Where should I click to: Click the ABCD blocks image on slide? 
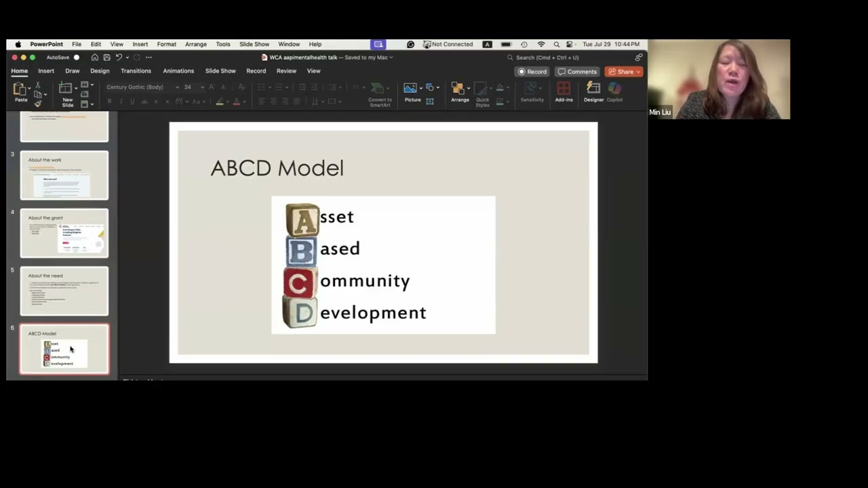(383, 265)
